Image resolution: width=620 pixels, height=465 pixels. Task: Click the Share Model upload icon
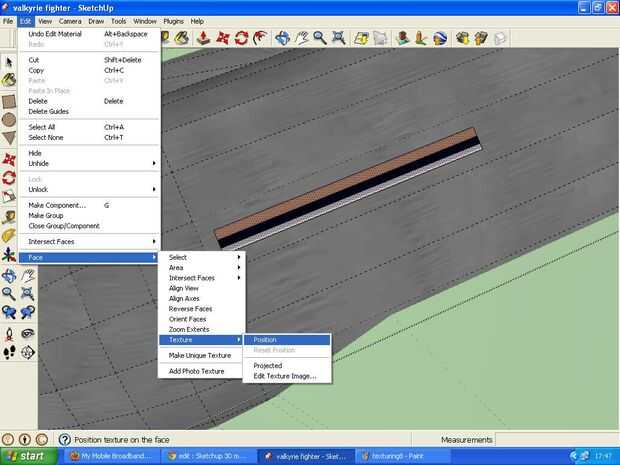pyautogui.click(x=481, y=38)
